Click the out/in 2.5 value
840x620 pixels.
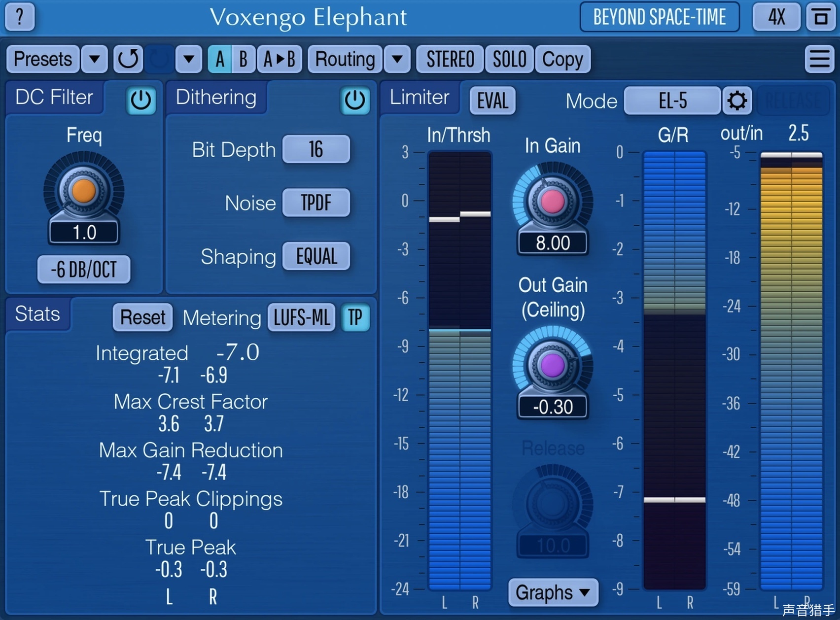[798, 133]
